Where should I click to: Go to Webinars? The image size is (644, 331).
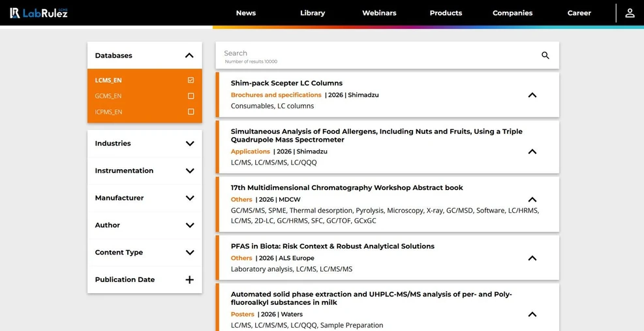tap(379, 13)
